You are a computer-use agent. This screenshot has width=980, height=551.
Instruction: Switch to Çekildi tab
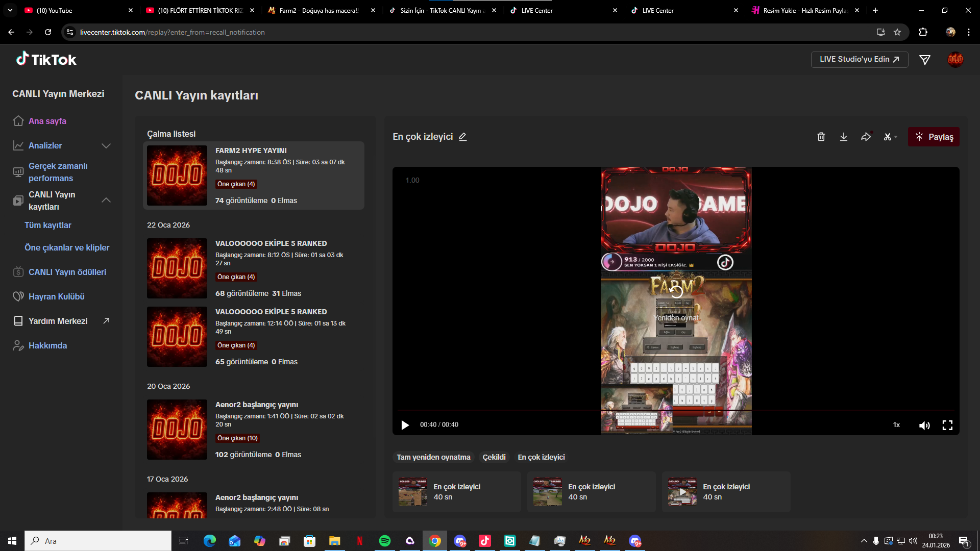(494, 457)
